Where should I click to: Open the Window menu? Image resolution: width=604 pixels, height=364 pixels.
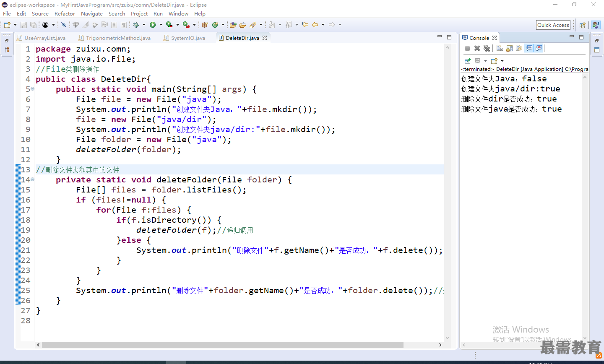tap(178, 13)
